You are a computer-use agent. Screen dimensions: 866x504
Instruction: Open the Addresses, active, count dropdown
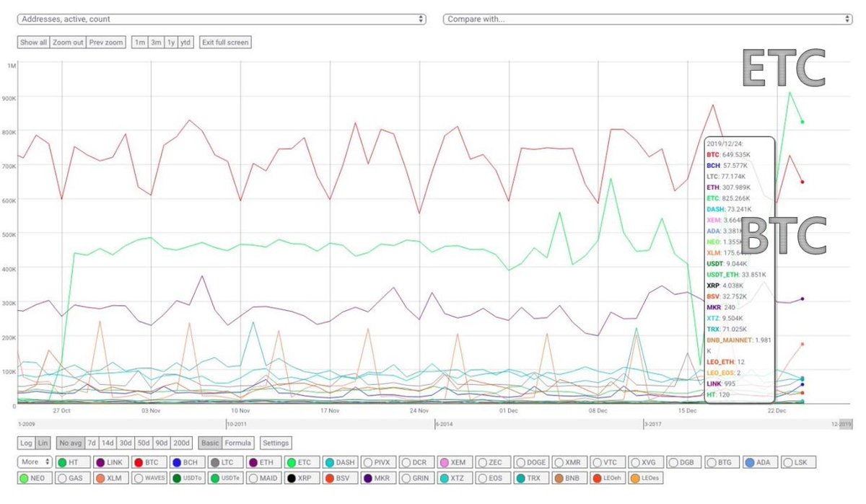click(222, 19)
